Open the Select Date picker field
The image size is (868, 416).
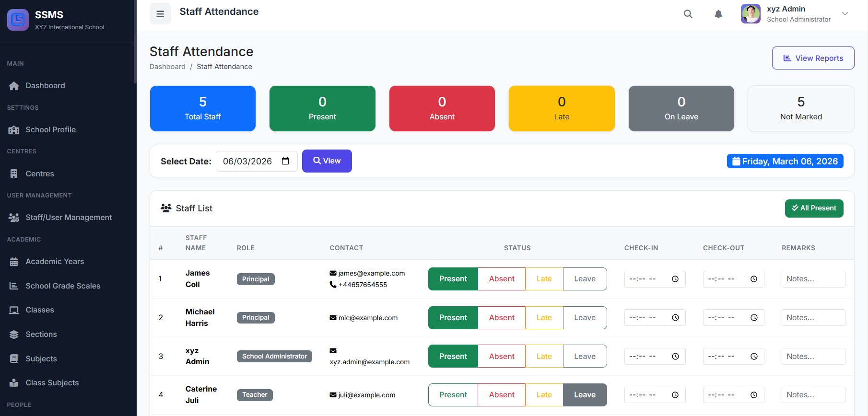(247, 162)
